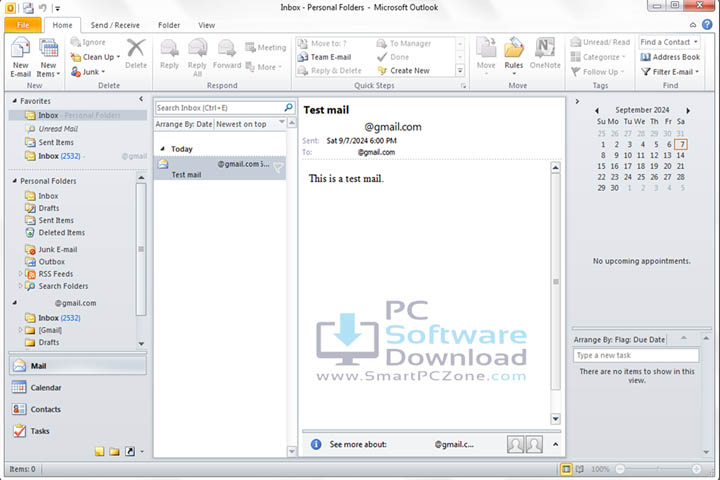Open the Junk dropdown menu
The height and width of the screenshot is (480, 720).
88,72
